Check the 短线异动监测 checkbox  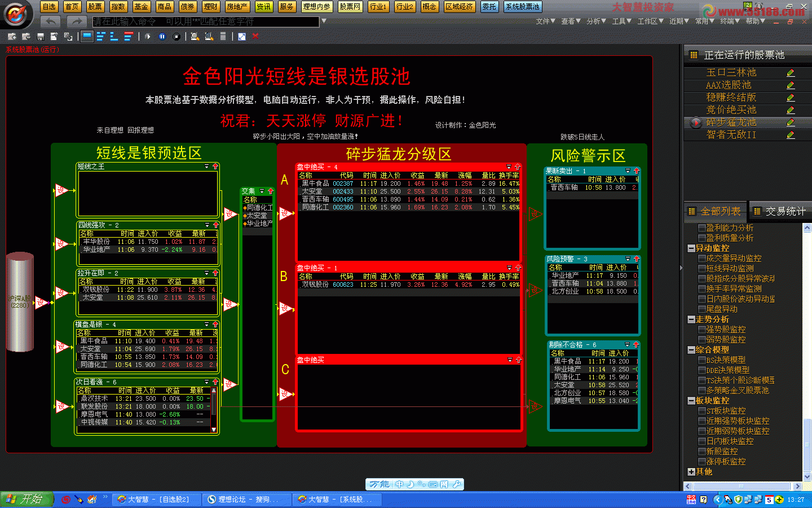[x=701, y=269]
